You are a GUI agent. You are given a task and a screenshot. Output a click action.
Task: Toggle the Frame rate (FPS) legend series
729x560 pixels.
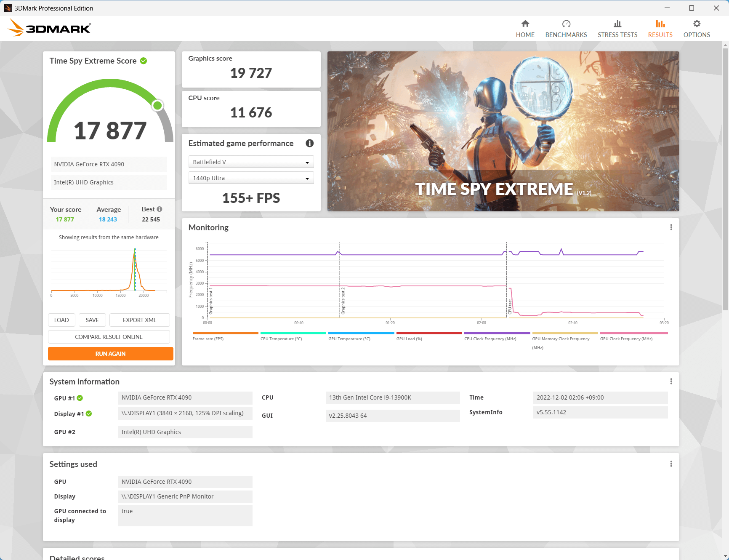pos(225,336)
